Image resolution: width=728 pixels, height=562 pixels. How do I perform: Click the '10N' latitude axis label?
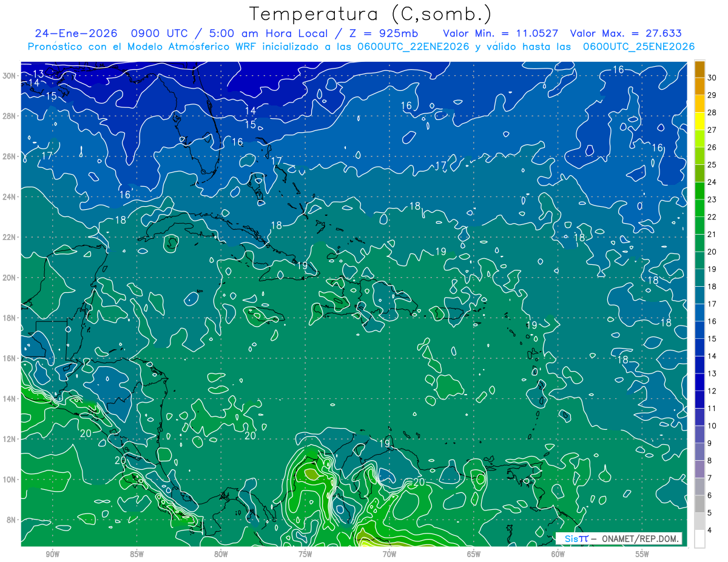[9, 479]
